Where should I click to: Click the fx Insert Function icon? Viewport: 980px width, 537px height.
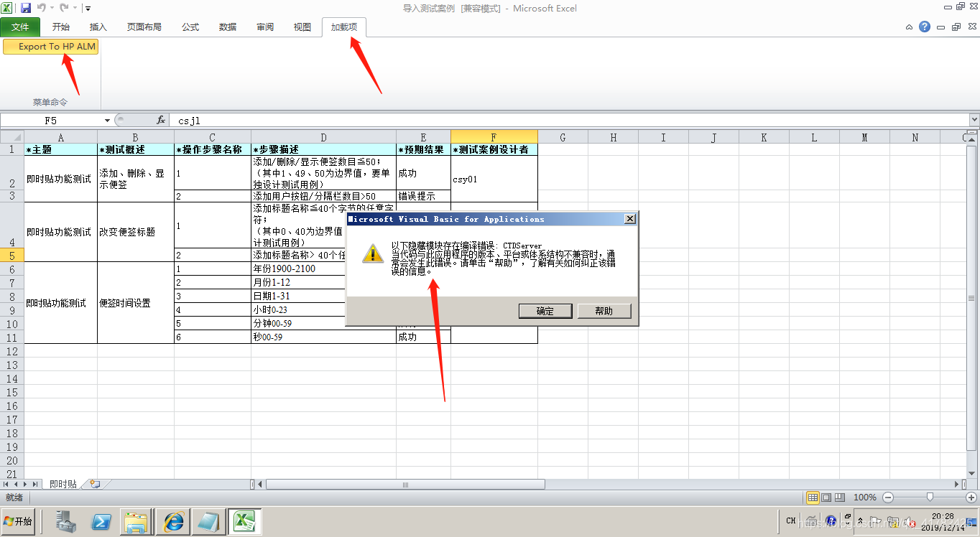[x=161, y=121]
